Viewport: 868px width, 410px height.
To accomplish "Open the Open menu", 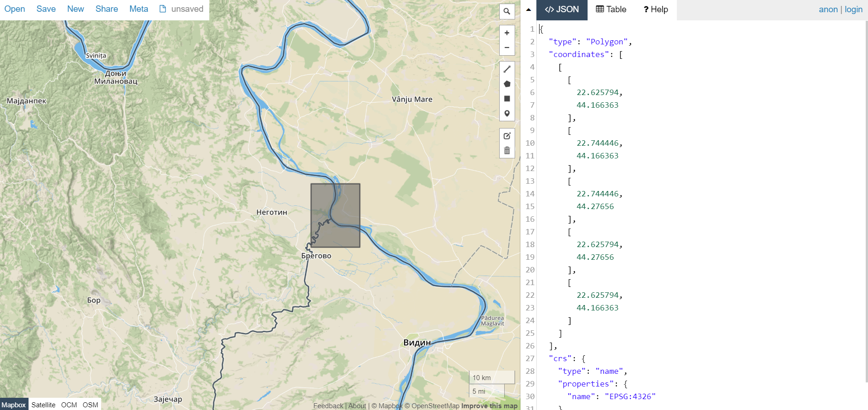I will tap(14, 9).
